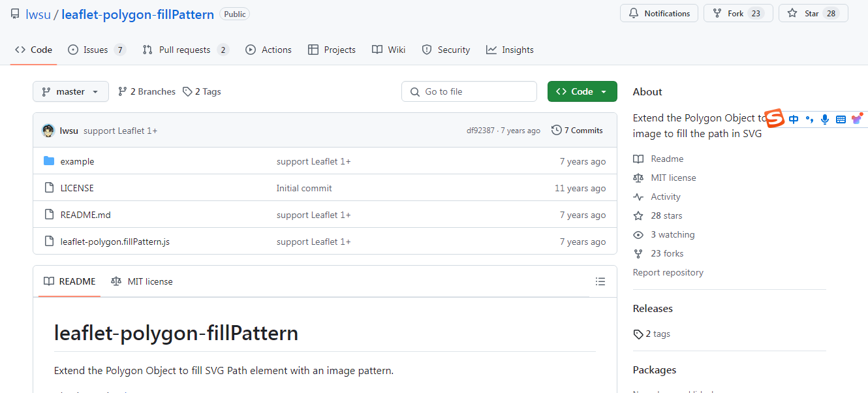
Task: Click the file icon next to README.md
Action: [49, 215]
